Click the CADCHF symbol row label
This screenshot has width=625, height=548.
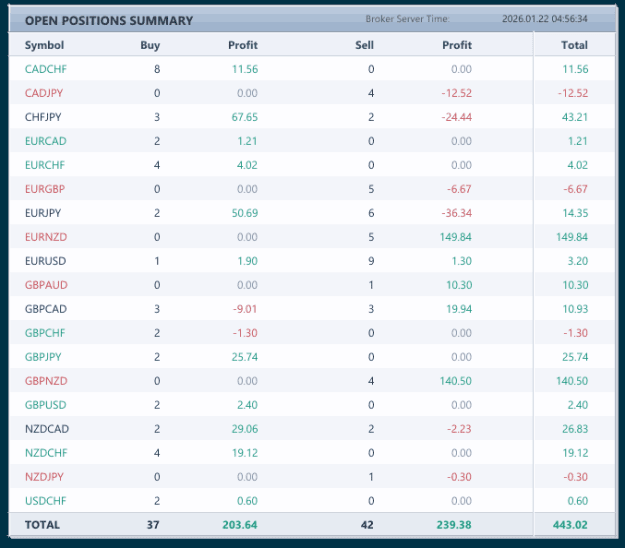pyautogui.click(x=45, y=69)
